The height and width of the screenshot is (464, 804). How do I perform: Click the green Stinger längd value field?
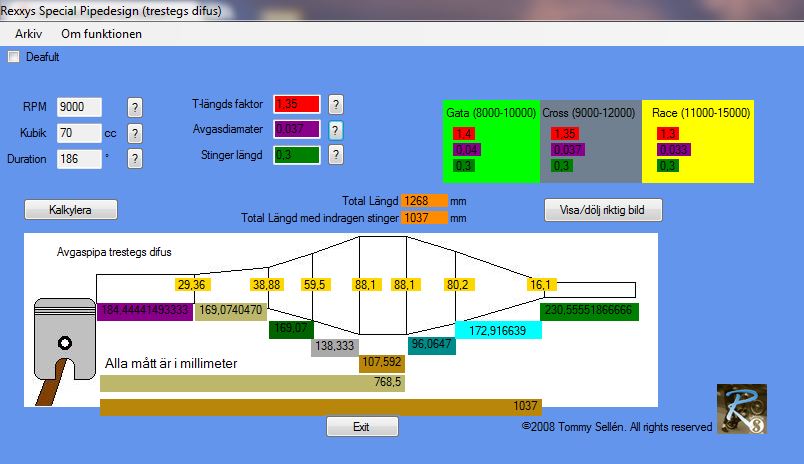pyautogui.click(x=297, y=154)
